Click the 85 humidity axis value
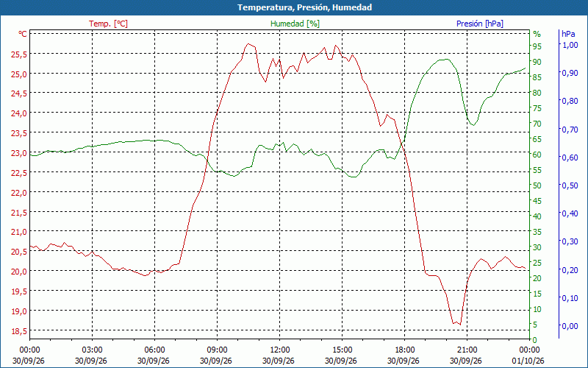The image size is (588, 368). tap(537, 77)
